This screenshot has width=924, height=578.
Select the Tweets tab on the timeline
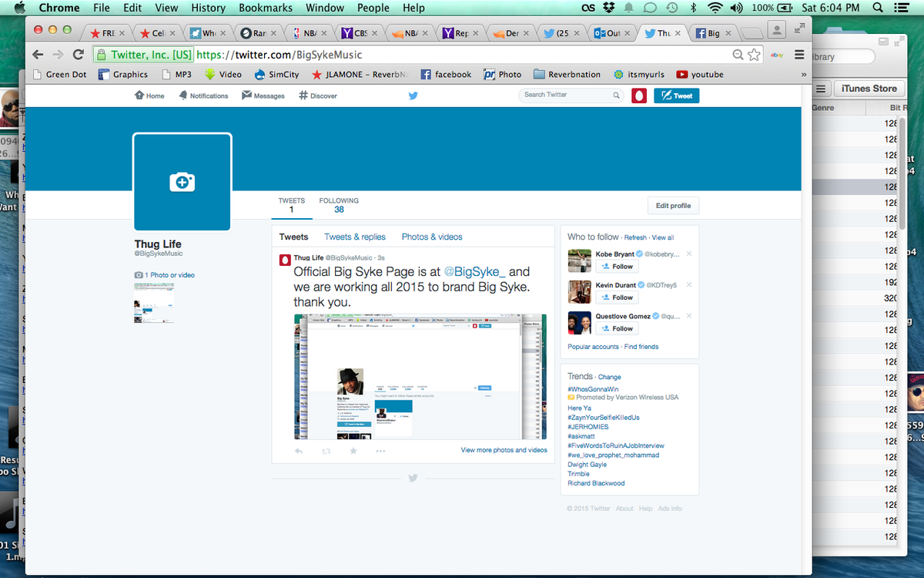tap(293, 237)
